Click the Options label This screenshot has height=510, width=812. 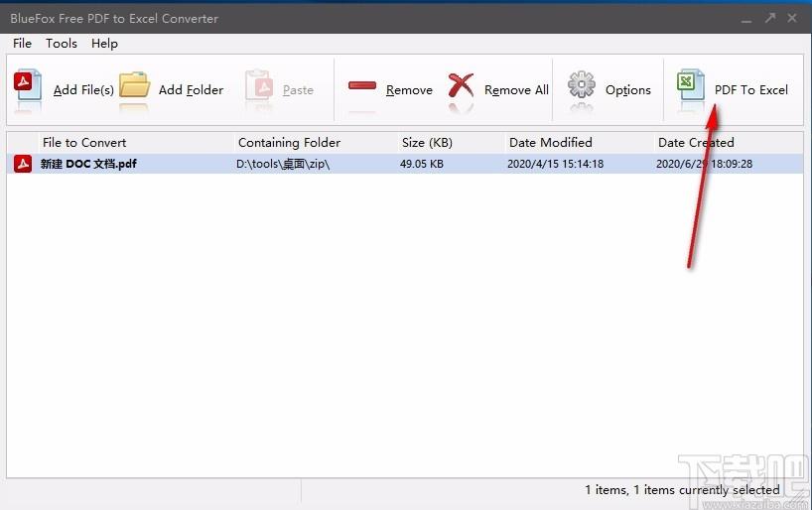(x=628, y=90)
